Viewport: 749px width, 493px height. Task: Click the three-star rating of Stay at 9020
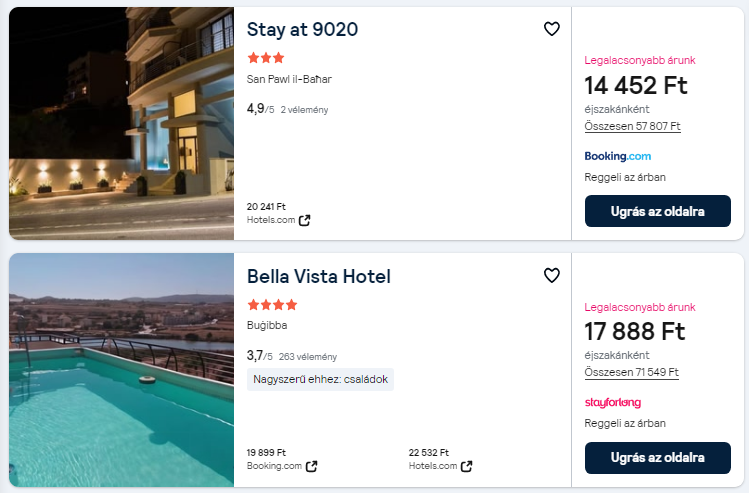click(x=265, y=58)
